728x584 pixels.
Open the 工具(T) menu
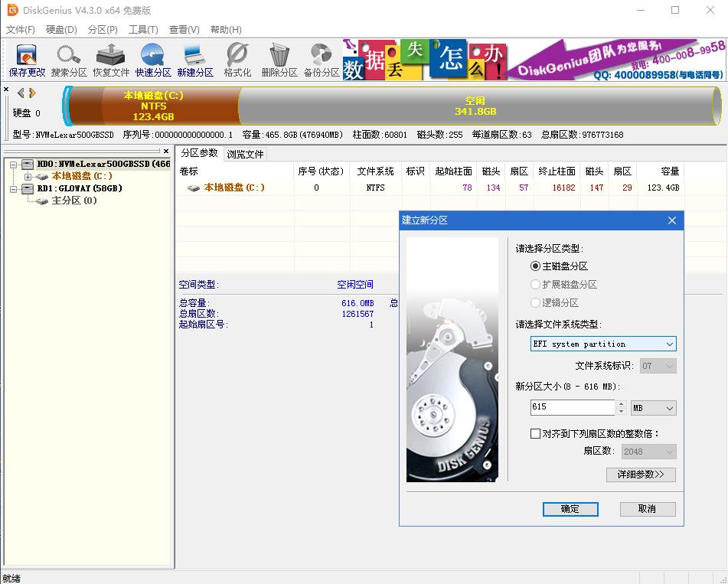[x=144, y=30]
